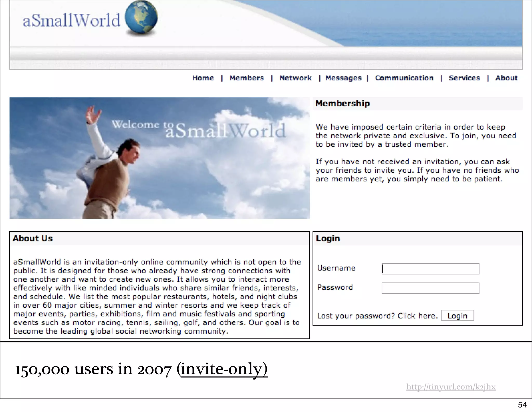Click the Login button

pos(457,316)
